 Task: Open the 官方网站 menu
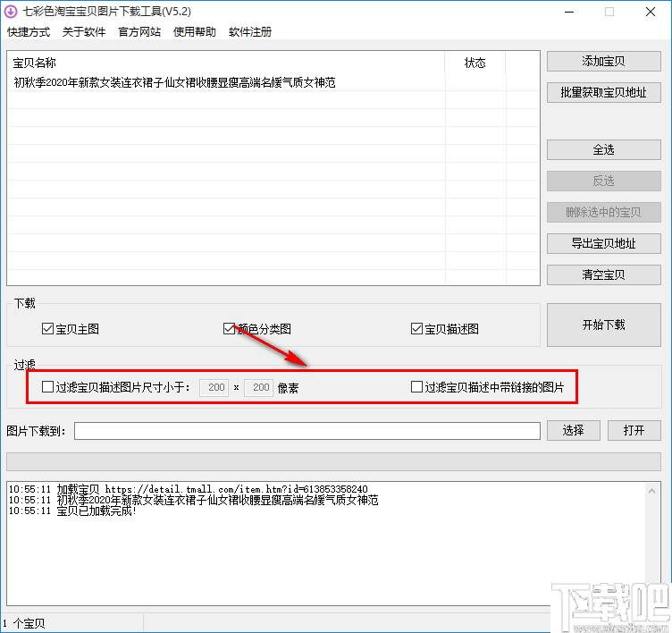pyautogui.click(x=139, y=31)
